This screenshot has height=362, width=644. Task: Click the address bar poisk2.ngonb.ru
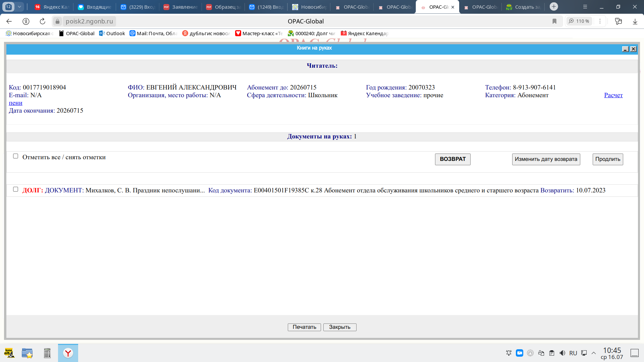[x=89, y=21]
